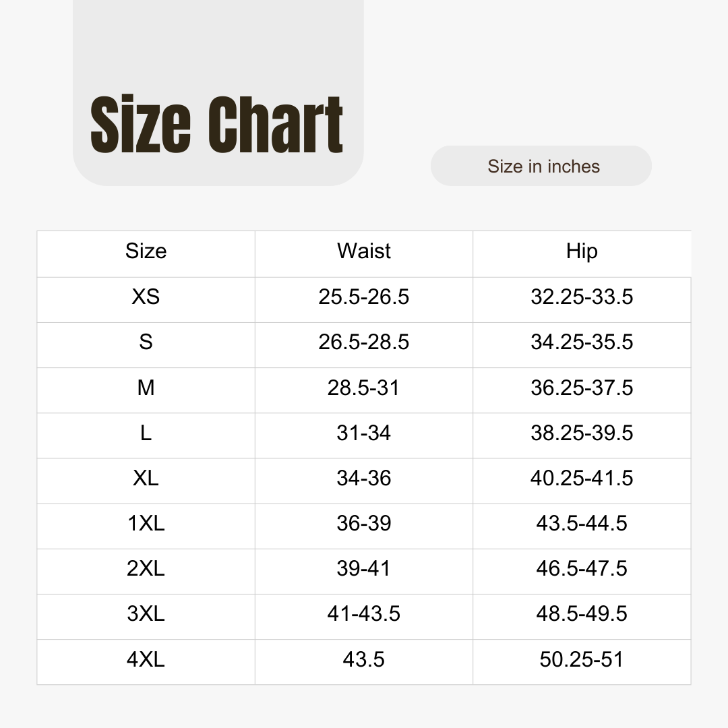
Task: Select the XL size cell
Action: tap(146, 478)
